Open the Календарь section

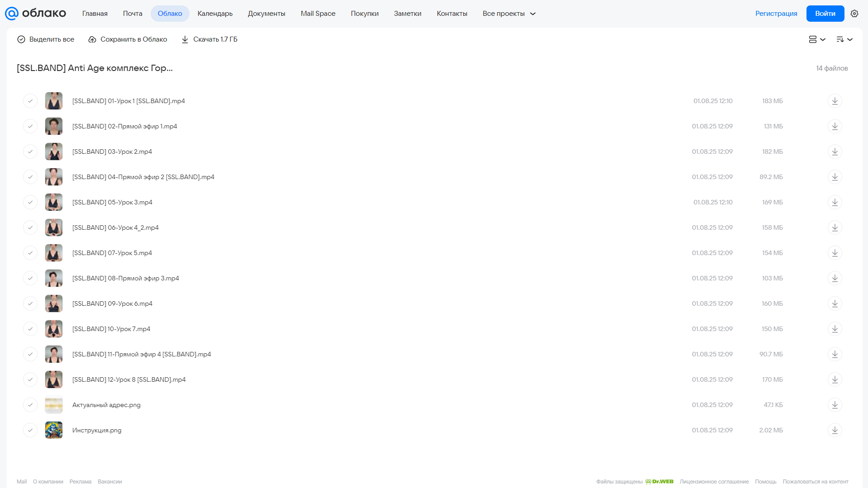click(x=215, y=14)
